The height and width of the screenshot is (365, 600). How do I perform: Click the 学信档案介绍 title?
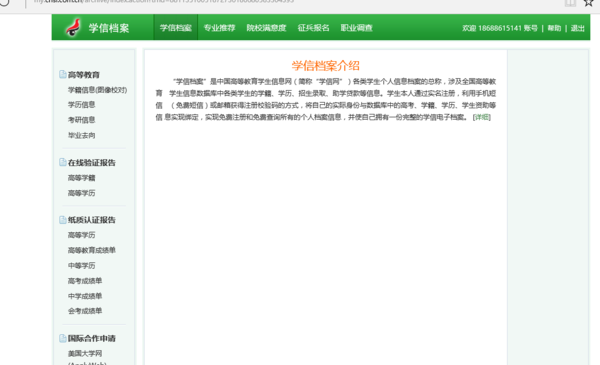tap(326, 65)
